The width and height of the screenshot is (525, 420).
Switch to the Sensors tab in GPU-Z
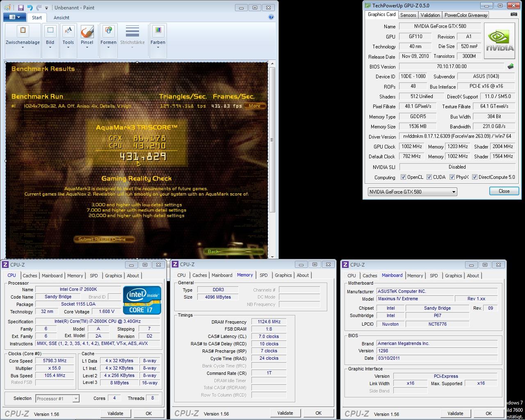(408, 15)
